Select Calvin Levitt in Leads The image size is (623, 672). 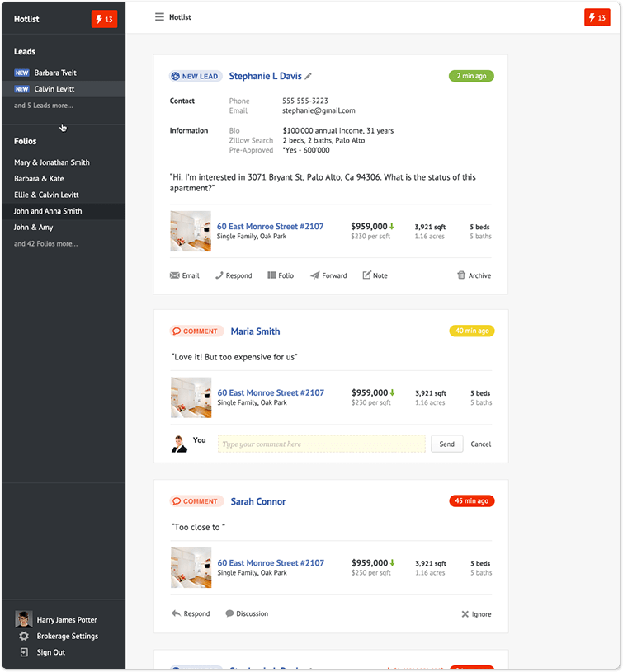click(55, 89)
